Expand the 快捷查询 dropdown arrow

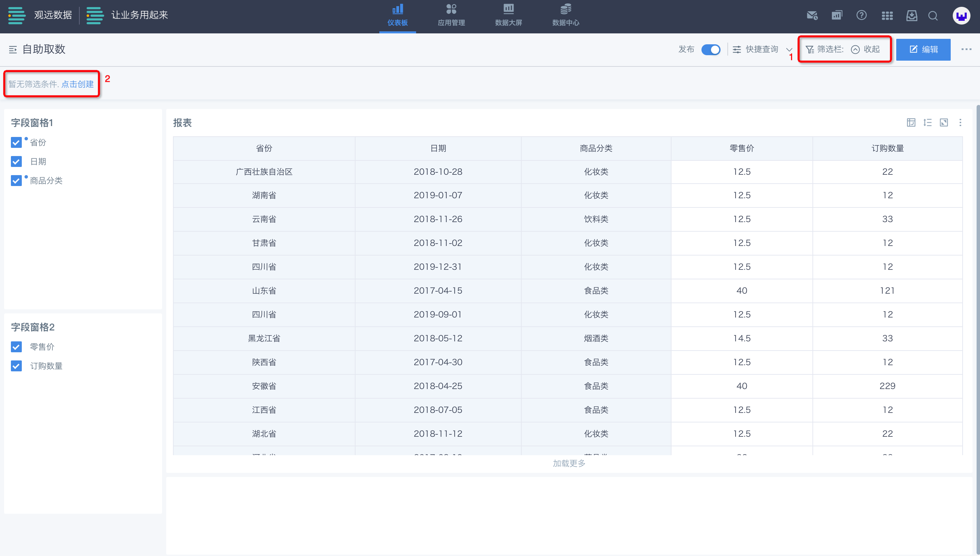click(789, 50)
